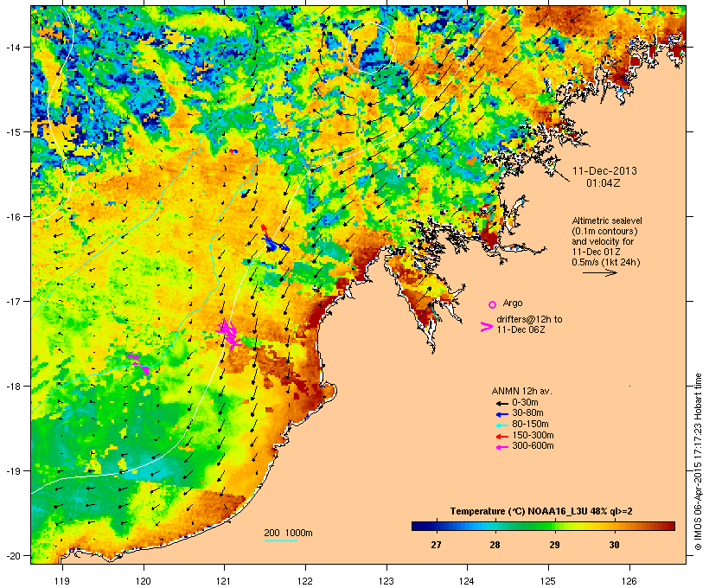This screenshot has width=709, height=588.
Task: Select blue and red ANMN arrows near 121.6E
Action: tap(273, 240)
